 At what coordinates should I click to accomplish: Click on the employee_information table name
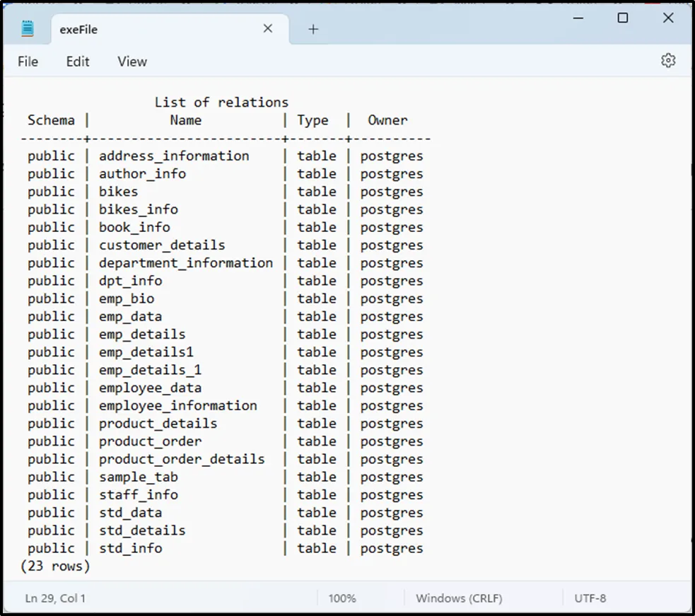coord(177,406)
